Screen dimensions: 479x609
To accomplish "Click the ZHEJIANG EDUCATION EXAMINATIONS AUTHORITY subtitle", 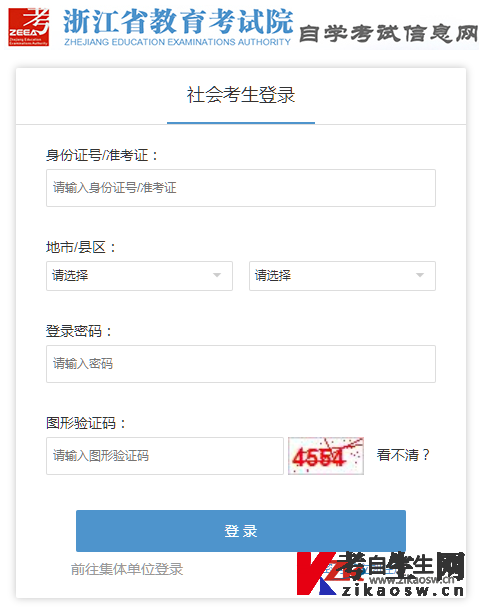I will [x=178, y=42].
